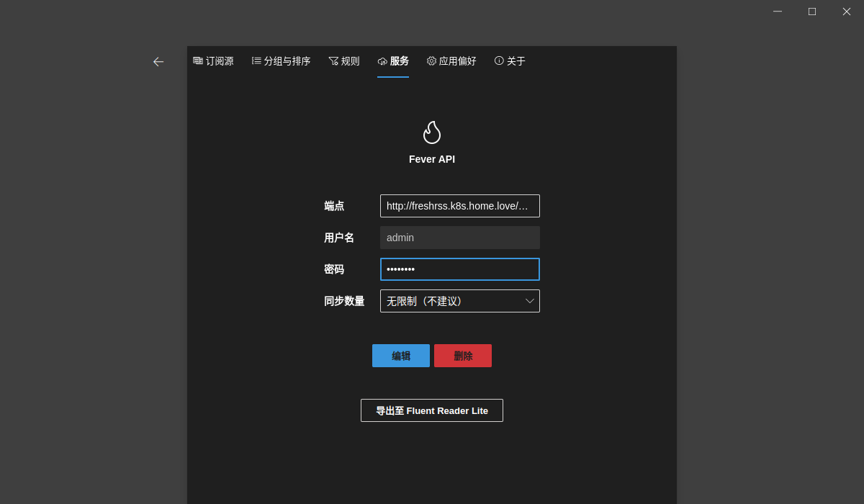Click the Fever API flame icon
The height and width of the screenshot is (504, 864).
[x=432, y=132]
